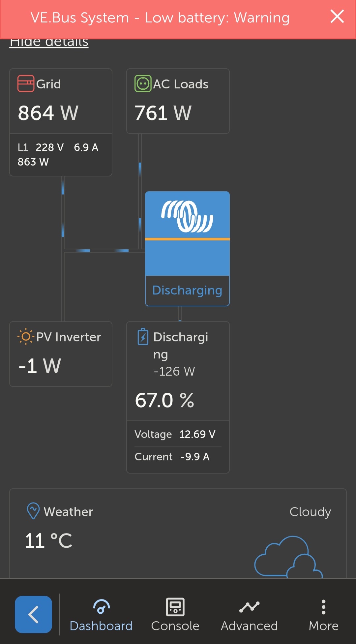
Task: Click the Weather location pin icon
Action: point(33,511)
